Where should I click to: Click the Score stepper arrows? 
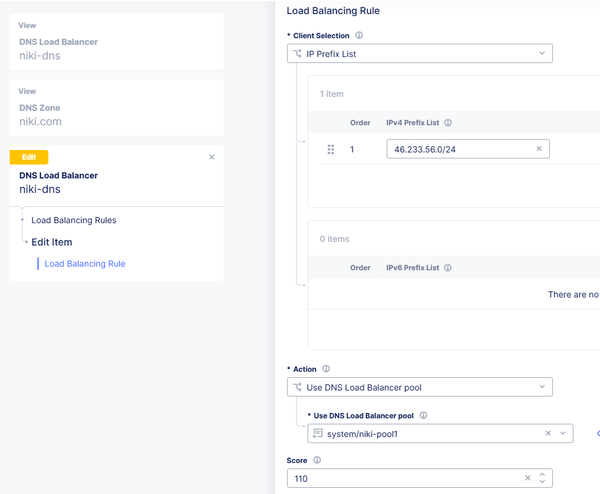coord(543,478)
